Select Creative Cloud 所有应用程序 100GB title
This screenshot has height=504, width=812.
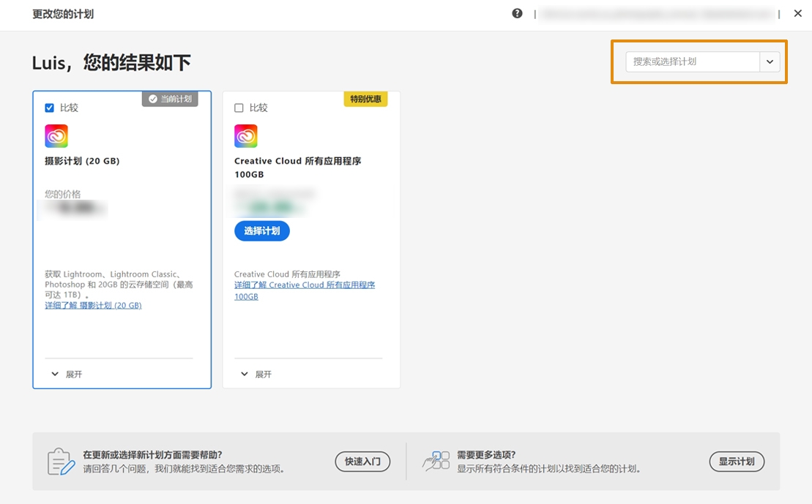[298, 168]
